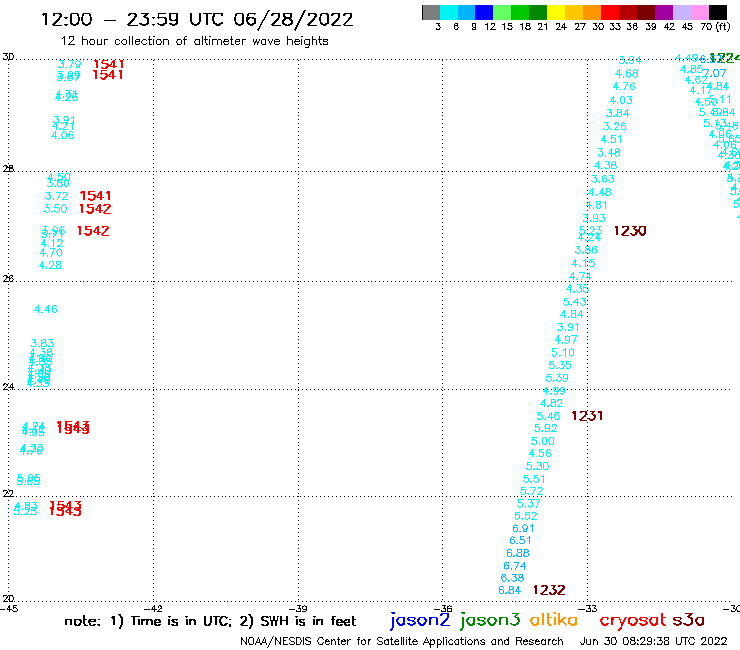Click the 'Time is in UTC' note text
The width and height of the screenshot is (740, 650).
click(180, 621)
